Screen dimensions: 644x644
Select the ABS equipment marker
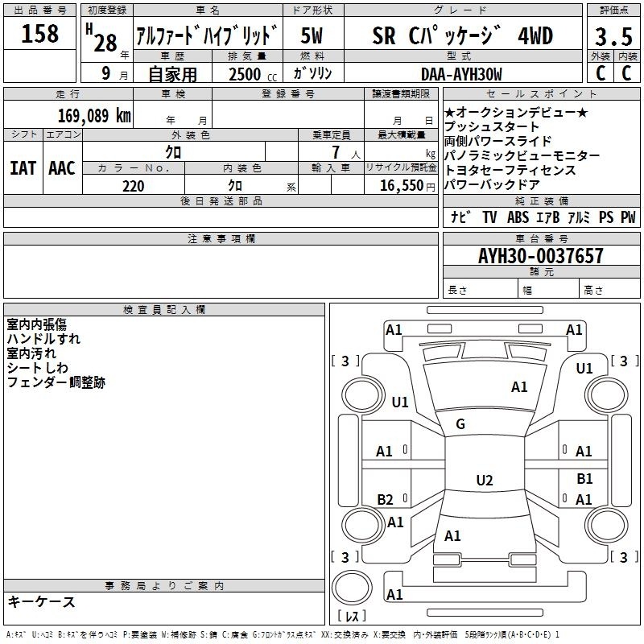(518, 217)
